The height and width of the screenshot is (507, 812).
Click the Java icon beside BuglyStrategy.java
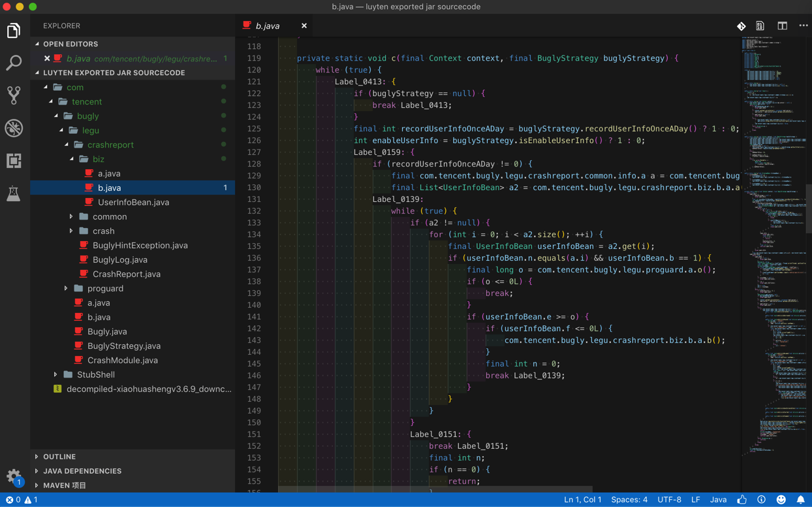[x=78, y=346]
